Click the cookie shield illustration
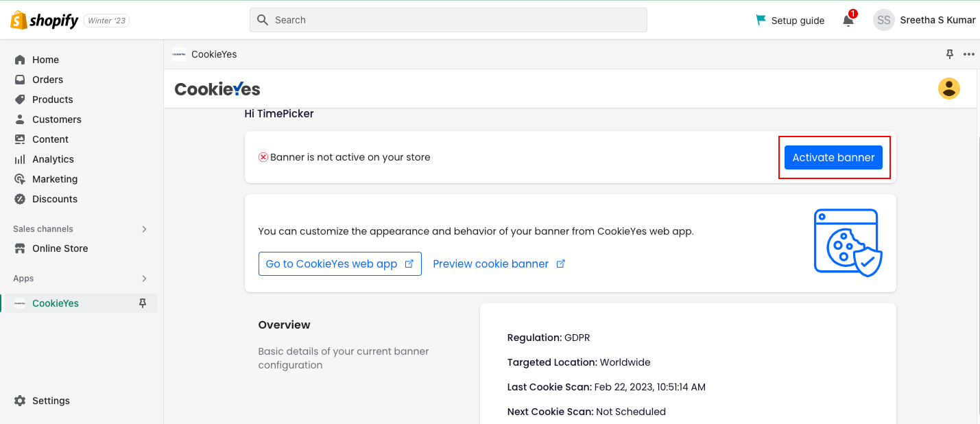Screen dimensions: 980x424 (x=848, y=243)
